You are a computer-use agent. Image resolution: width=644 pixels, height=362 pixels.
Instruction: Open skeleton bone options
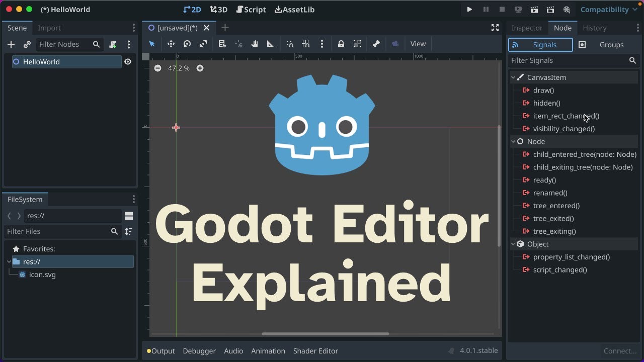[376, 44]
